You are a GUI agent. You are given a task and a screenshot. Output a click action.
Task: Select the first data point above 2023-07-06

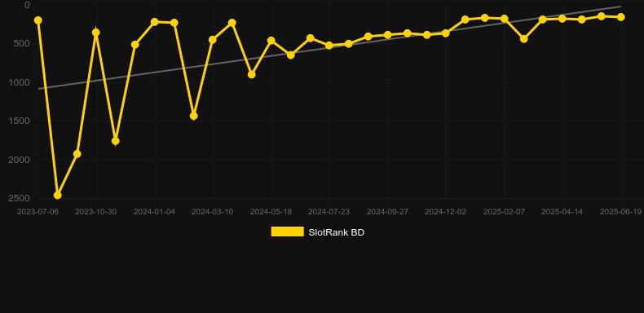(38, 20)
